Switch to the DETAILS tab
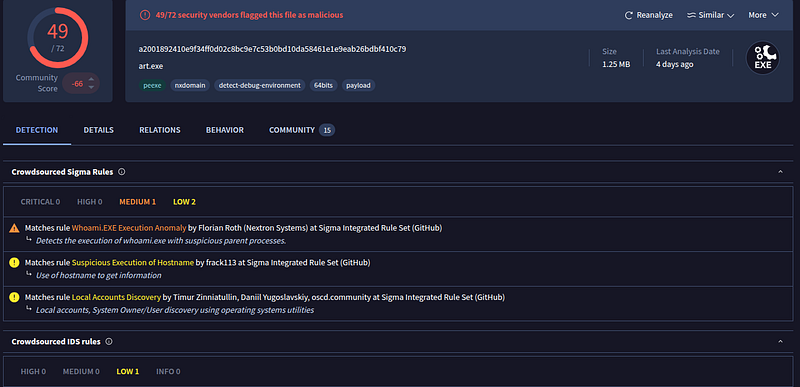The height and width of the screenshot is (387, 800). pos(98,130)
